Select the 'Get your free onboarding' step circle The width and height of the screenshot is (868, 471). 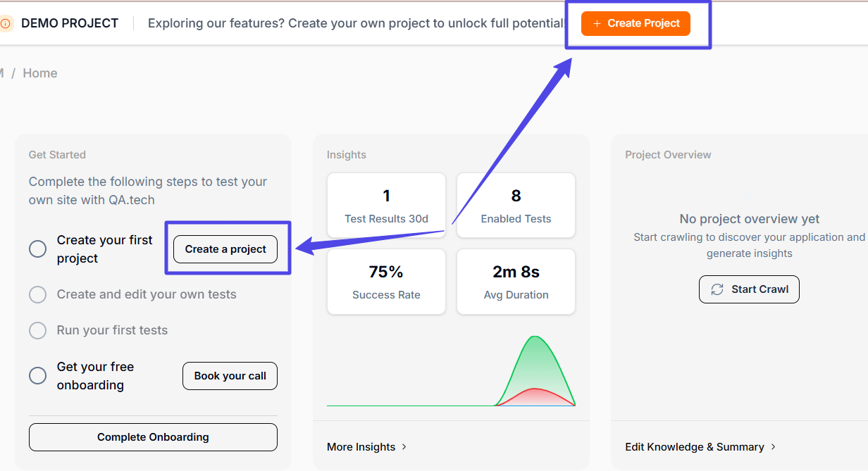click(38, 376)
